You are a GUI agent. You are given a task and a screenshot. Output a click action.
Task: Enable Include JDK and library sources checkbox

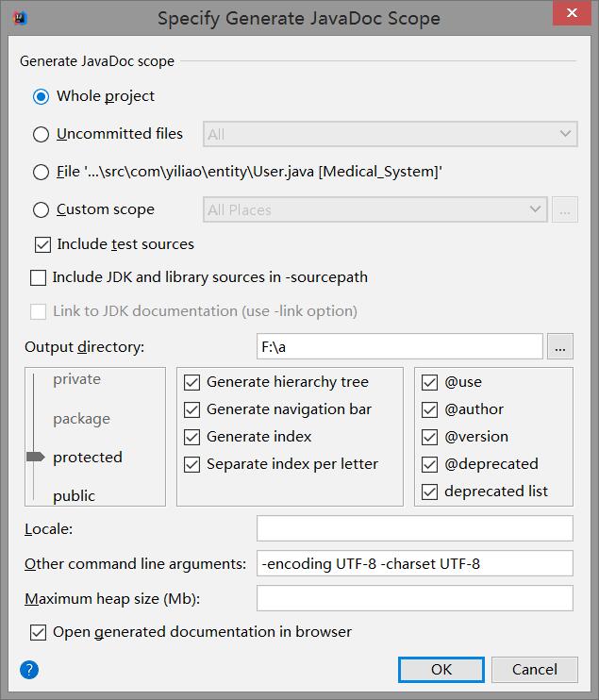coord(39,277)
